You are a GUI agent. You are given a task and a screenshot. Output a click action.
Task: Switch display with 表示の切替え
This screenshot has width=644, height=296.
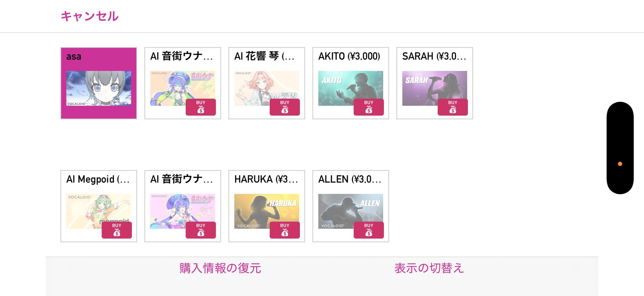429,268
